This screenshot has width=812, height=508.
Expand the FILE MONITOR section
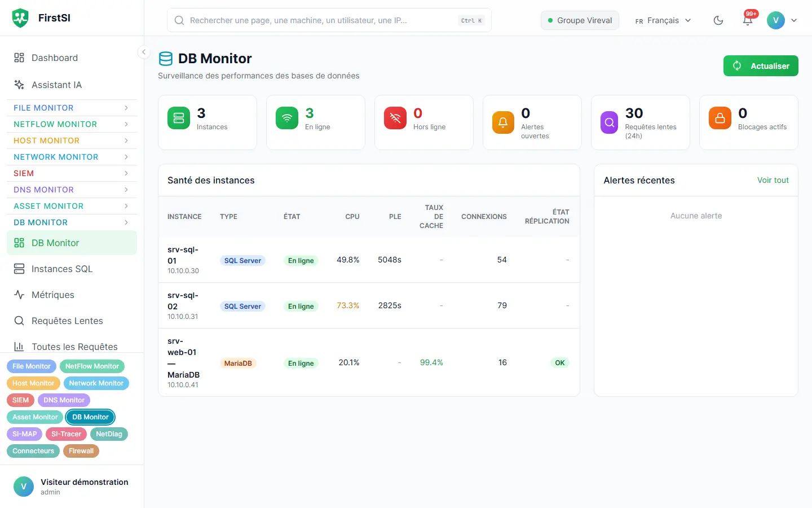click(72, 108)
